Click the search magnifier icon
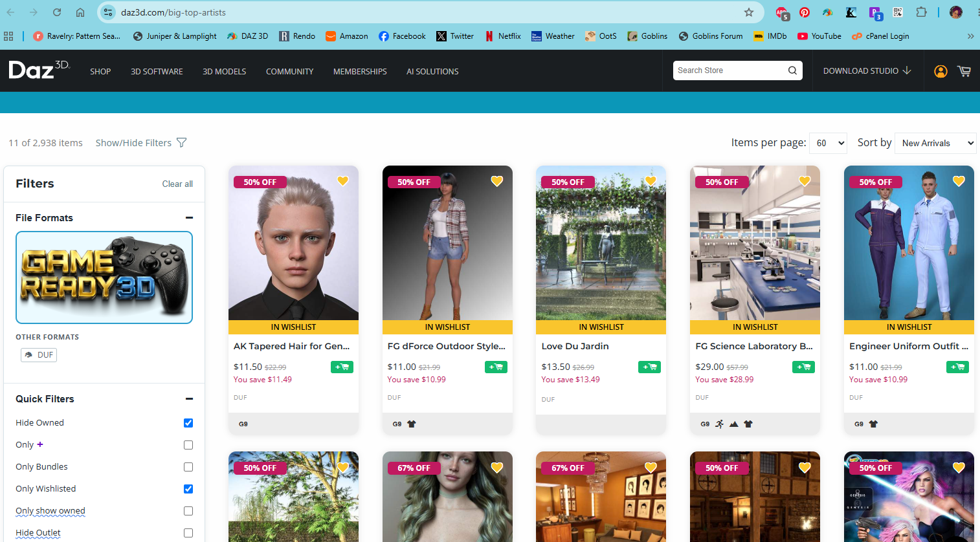 point(792,70)
